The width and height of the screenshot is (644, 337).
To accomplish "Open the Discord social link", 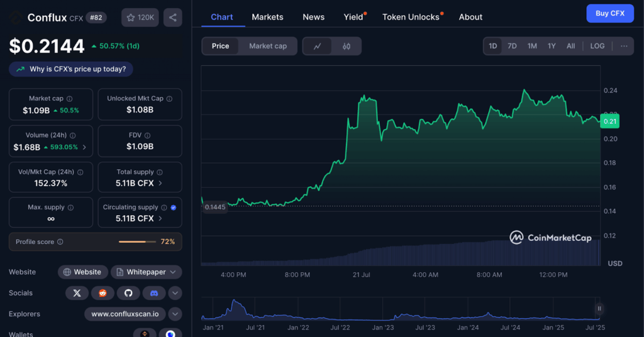I will (154, 293).
